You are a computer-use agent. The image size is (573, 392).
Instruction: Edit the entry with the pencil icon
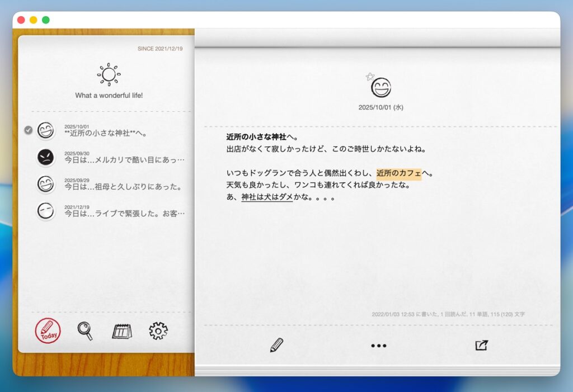point(276,345)
